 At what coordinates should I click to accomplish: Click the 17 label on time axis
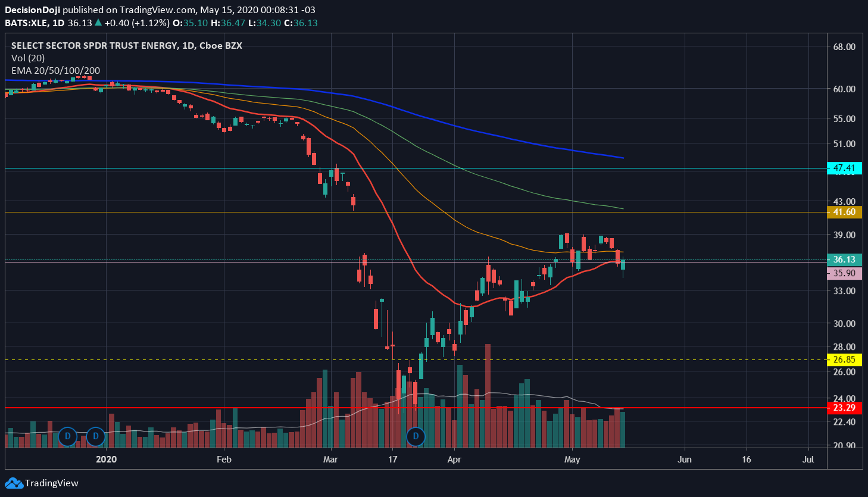[x=392, y=459]
